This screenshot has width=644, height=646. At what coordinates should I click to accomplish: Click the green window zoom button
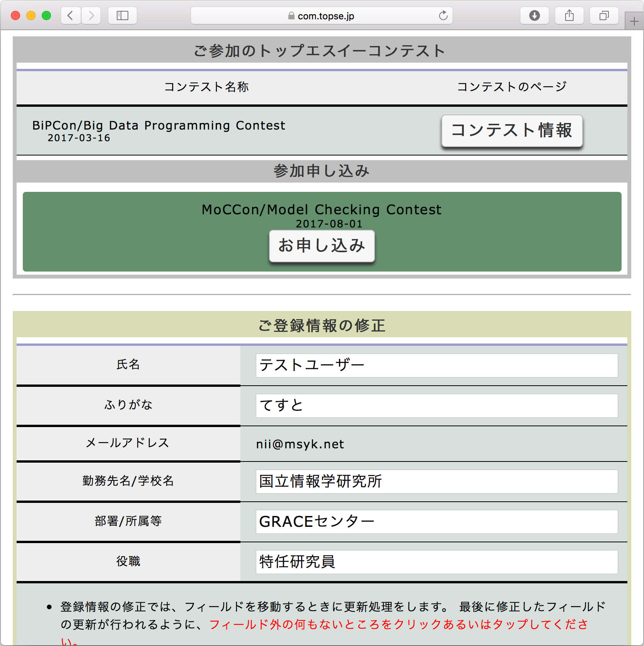pyautogui.click(x=46, y=15)
